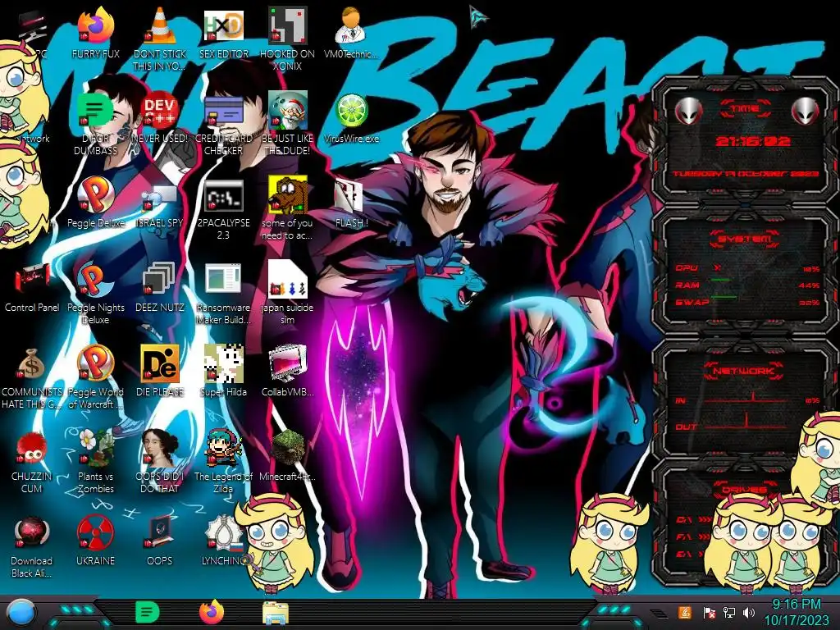
Task: Open the volume speaker tray icon
Action: (749, 612)
